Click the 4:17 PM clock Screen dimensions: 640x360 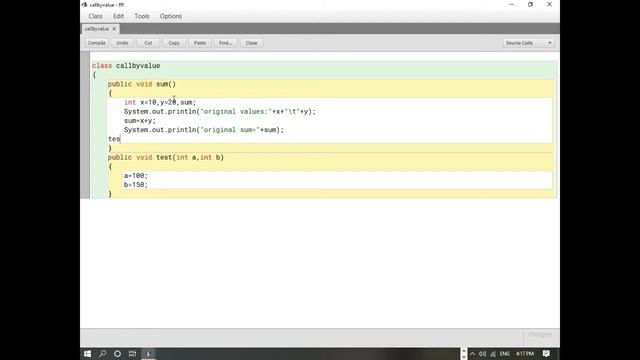tap(524, 354)
